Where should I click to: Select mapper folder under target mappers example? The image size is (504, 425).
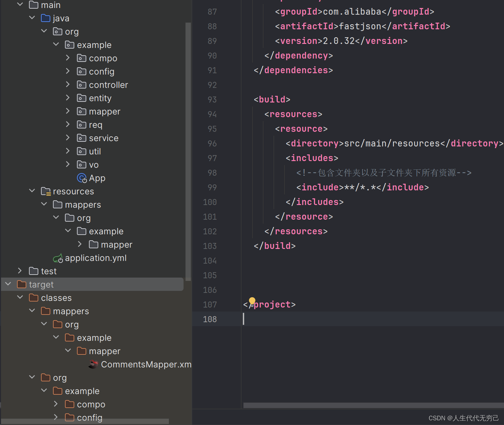(x=105, y=351)
